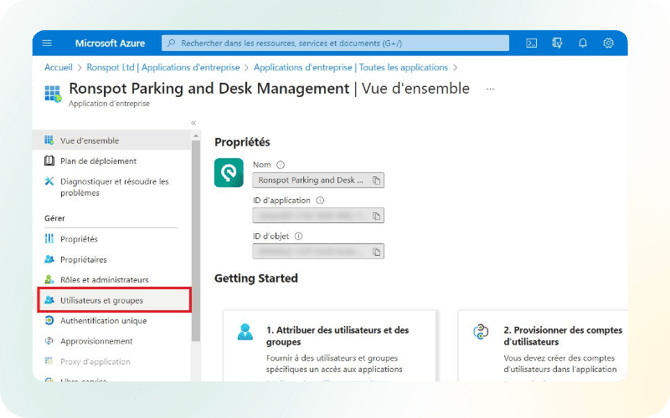Click the green Ronspot application logo
670x418 pixels.
(229, 173)
